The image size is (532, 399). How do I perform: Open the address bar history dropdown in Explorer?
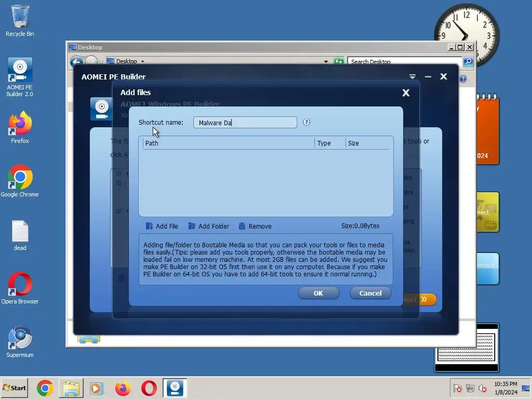tap(326, 61)
